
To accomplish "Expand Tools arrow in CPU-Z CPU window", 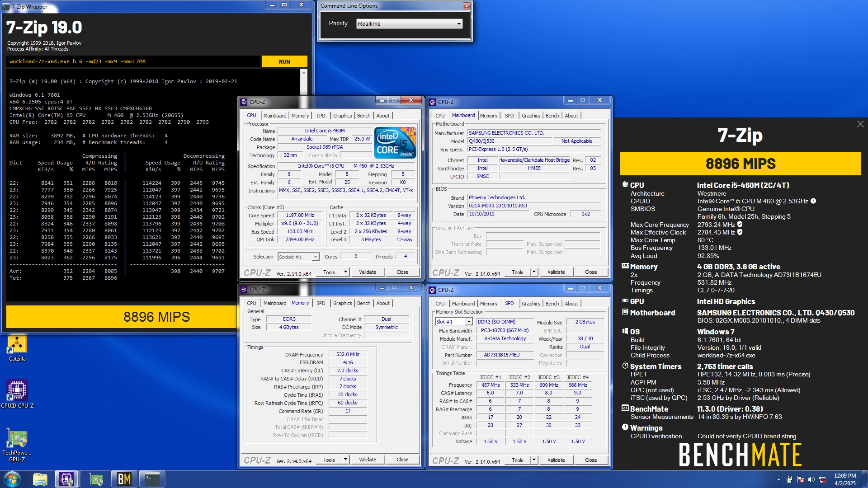I will (346, 272).
